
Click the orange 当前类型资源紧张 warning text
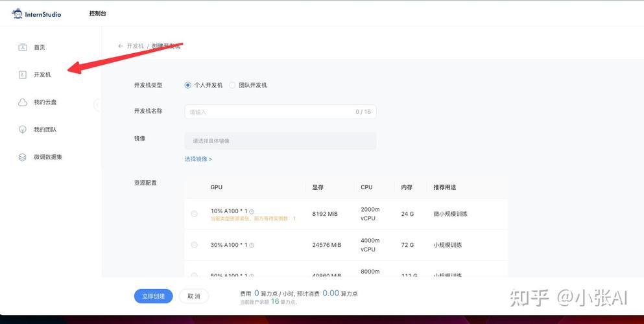[x=253, y=219]
